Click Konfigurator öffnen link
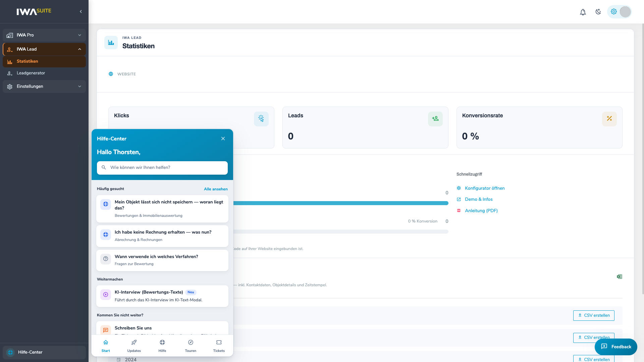Screen dimensions: 644x362 pyautogui.click(x=485, y=188)
